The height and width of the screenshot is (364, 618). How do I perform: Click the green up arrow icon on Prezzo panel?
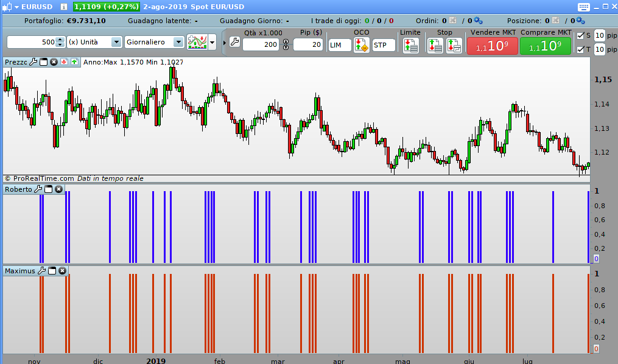(x=74, y=62)
